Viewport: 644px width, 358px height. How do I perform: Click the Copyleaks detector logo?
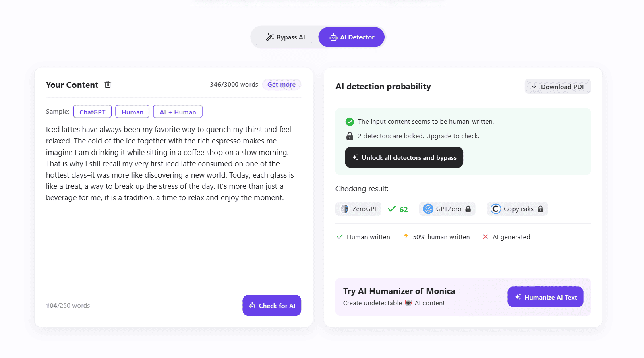[x=496, y=209]
